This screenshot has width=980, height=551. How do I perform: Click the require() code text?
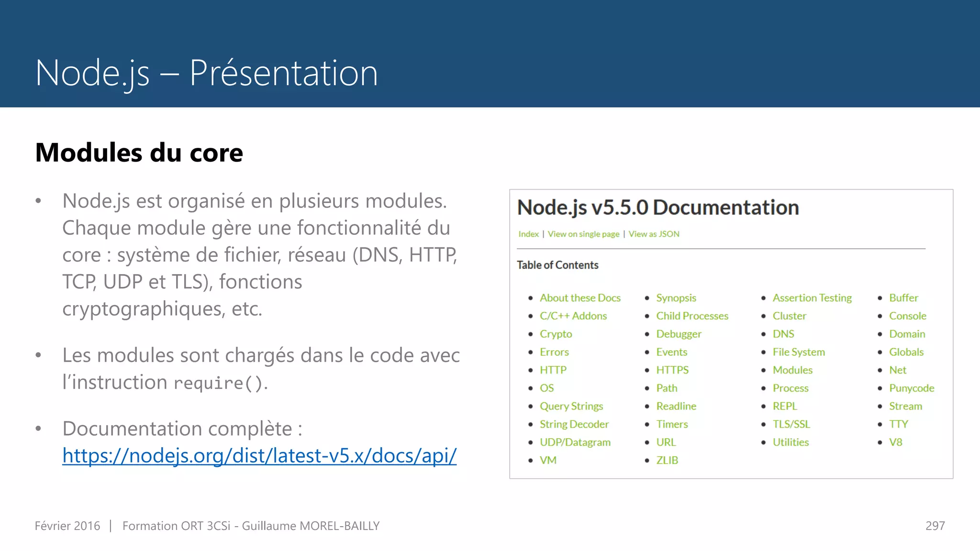(218, 383)
